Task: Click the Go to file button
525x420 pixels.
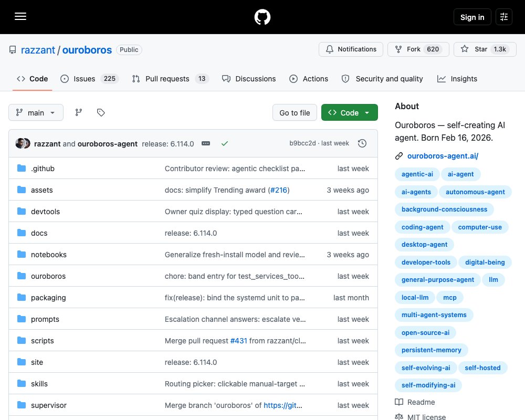Action: point(295,112)
